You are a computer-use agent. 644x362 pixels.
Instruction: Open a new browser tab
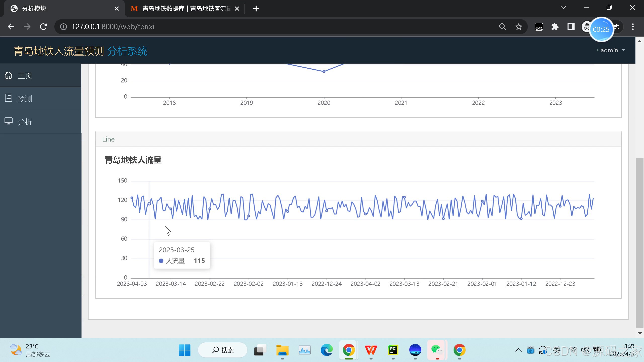[256, 9]
